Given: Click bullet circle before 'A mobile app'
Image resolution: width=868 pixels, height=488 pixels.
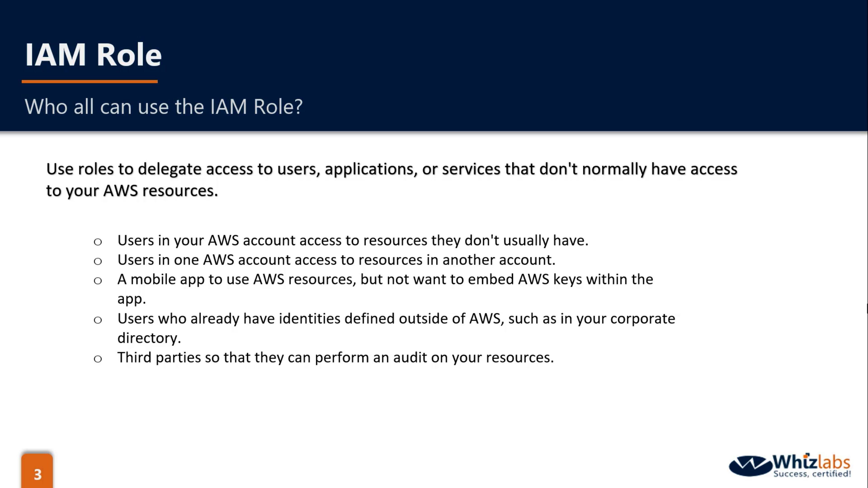Looking at the screenshot, I should point(98,281).
